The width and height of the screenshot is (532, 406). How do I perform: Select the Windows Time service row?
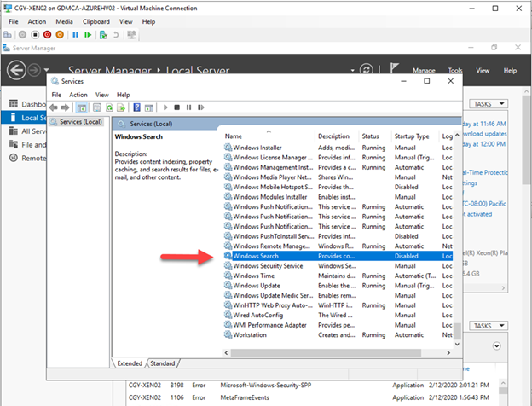338,275
